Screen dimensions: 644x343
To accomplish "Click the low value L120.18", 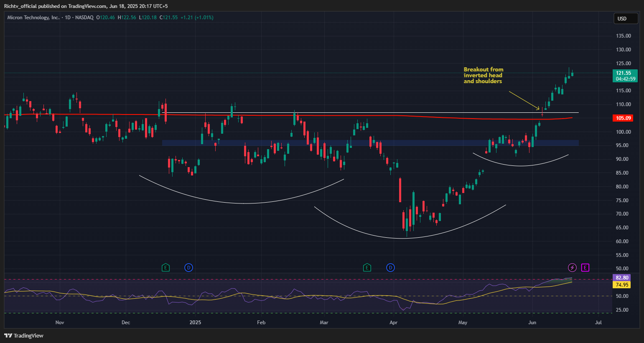I will pos(148,18).
